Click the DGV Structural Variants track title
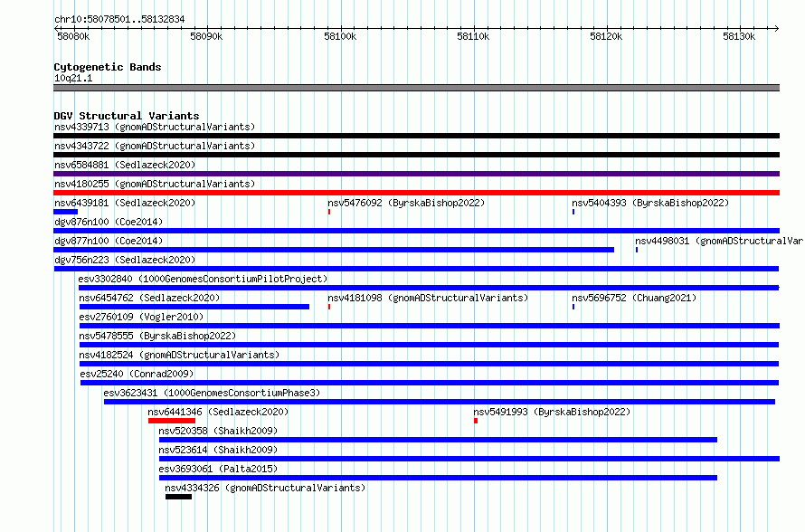Image resolution: width=805 pixels, height=532 pixels. (x=127, y=116)
